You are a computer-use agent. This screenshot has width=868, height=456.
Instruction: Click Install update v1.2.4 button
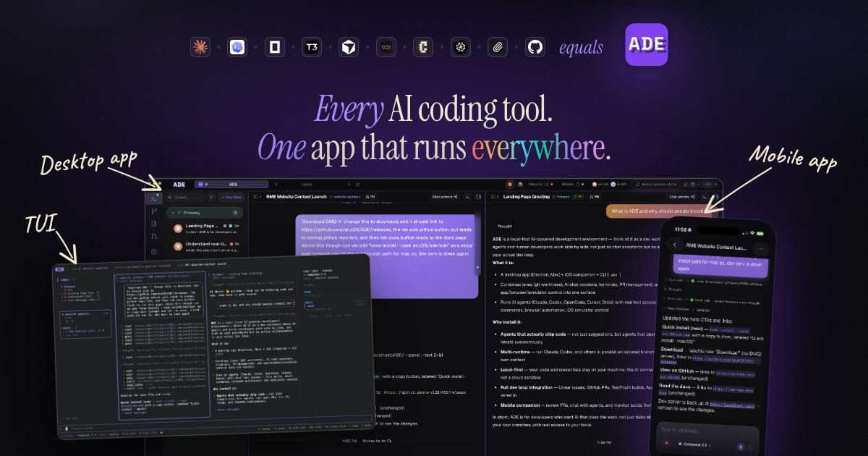coord(656,185)
